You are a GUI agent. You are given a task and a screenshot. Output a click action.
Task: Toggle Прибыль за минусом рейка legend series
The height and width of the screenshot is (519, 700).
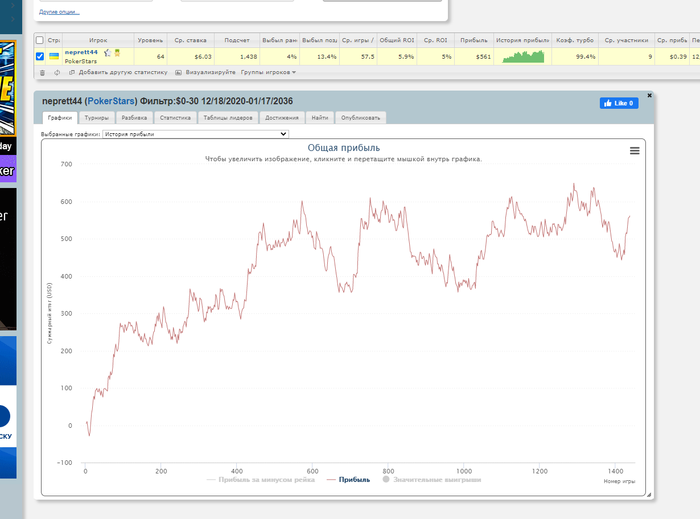(261, 480)
